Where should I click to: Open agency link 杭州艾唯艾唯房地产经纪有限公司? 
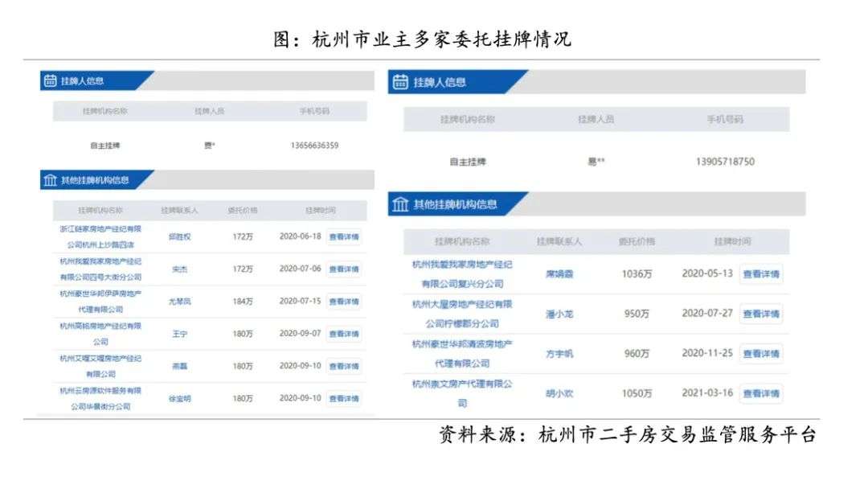click(100, 366)
